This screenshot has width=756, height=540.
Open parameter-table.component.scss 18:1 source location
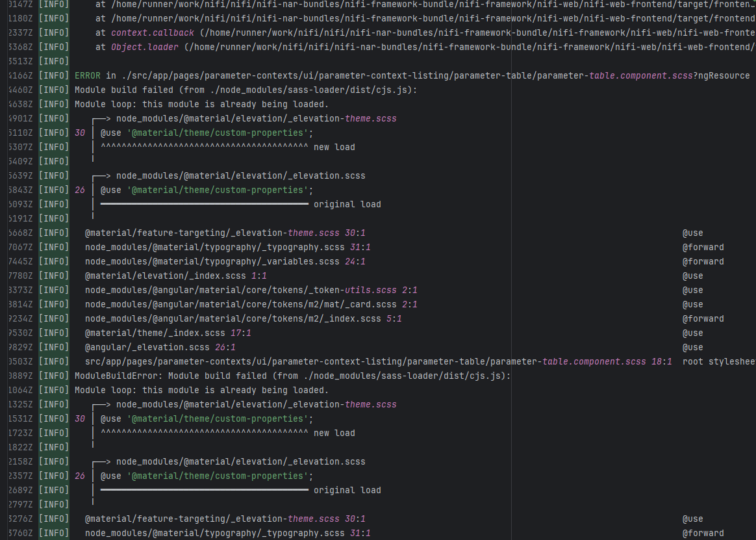378,361
